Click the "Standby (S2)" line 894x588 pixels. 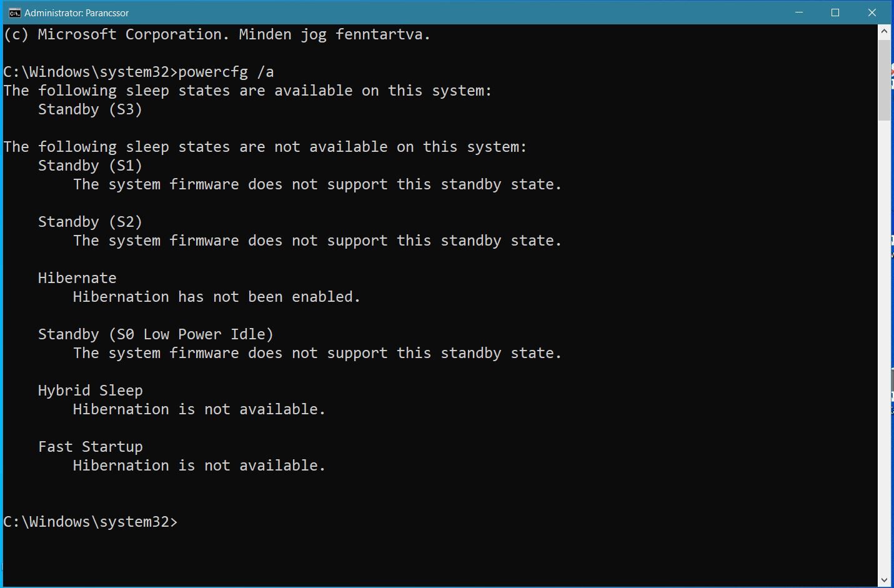[x=91, y=222]
